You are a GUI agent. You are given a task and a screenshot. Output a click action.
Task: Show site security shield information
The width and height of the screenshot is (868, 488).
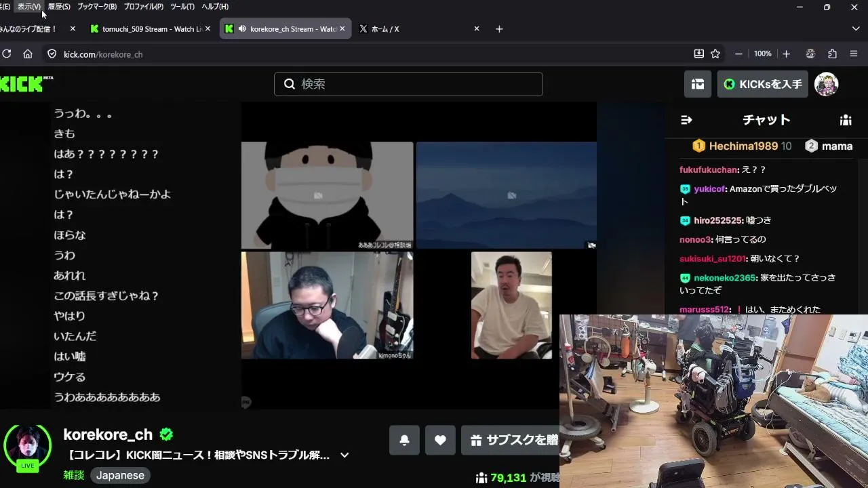tap(52, 54)
